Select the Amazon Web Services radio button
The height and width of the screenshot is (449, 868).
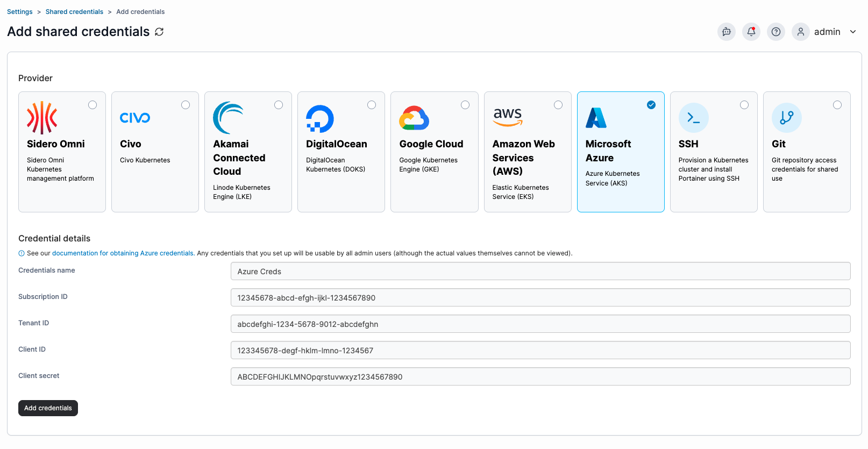(558, 105)
